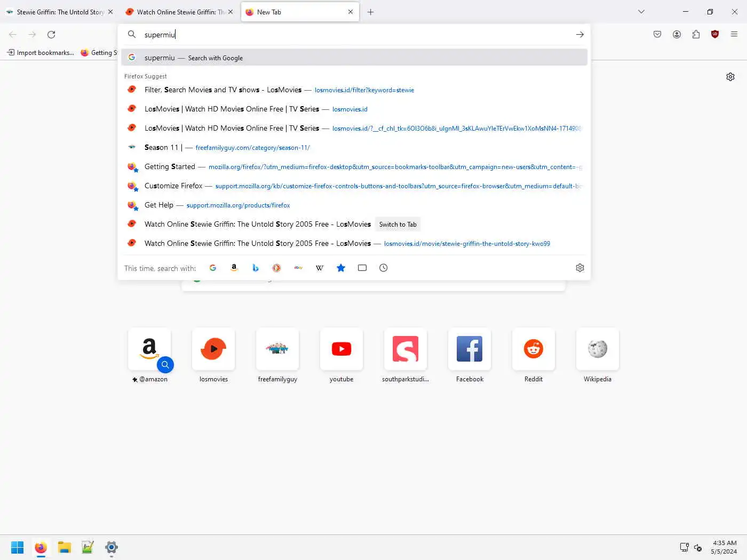This screenshot has height=560, width=747.
Task: Open search settings gear in dropdown
Action: point(580,268)
